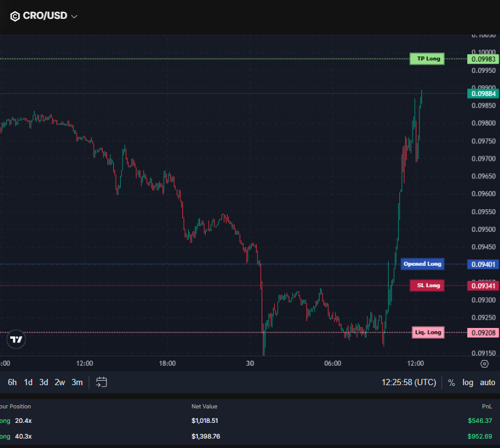Click the Opened Long line label
The image size is (500, 448).
(x=423, y=264)
